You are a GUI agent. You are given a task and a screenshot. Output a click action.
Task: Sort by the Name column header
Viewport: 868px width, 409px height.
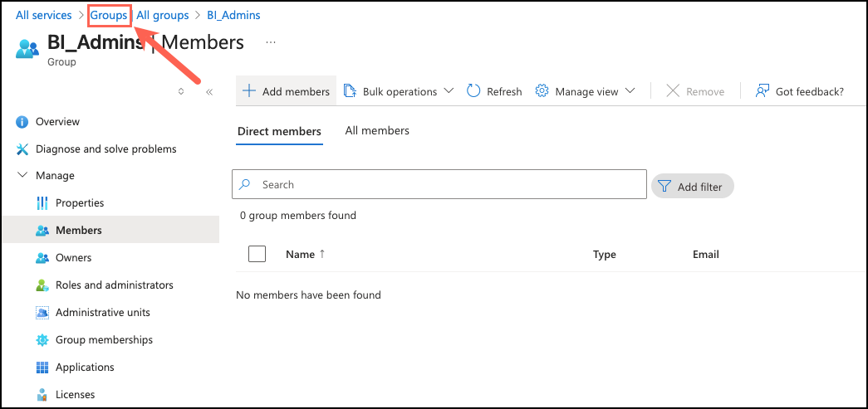pos(300,254)
